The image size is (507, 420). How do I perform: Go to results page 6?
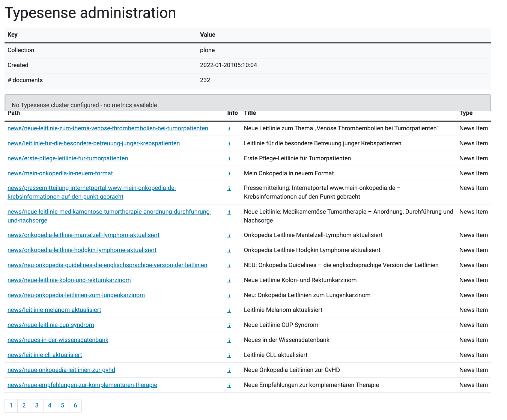point(75,405)
